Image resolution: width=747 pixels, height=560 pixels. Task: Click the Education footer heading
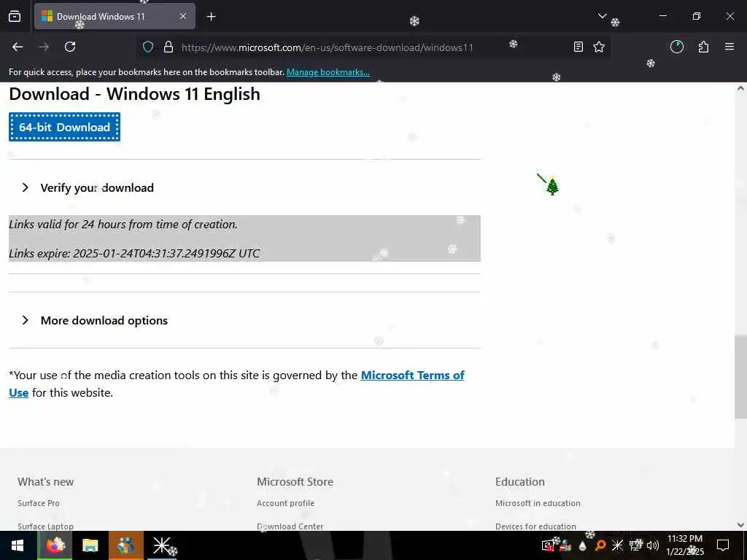pos(519,482)
